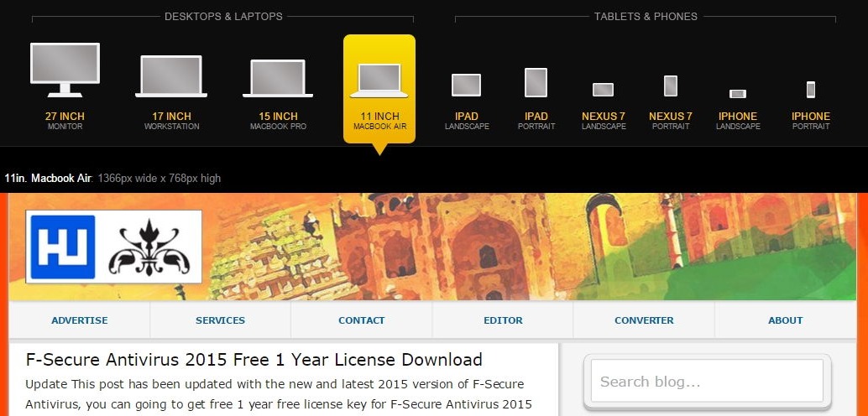The height and width of the screenshot is (416, 868).
Task: Pick the 15 inch MacBook Pro icon
Action: click(x=278, y=78)
